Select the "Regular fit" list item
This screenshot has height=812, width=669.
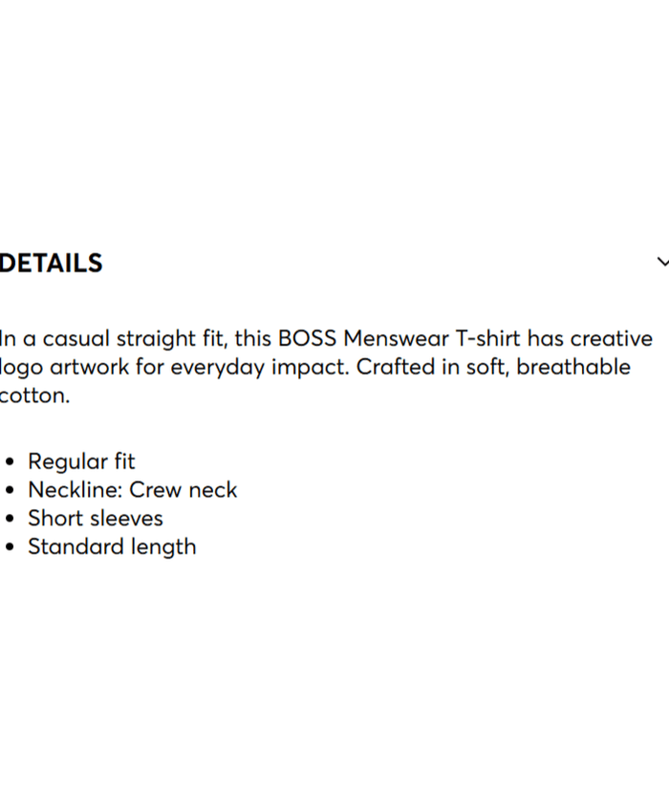pos(81,461)
